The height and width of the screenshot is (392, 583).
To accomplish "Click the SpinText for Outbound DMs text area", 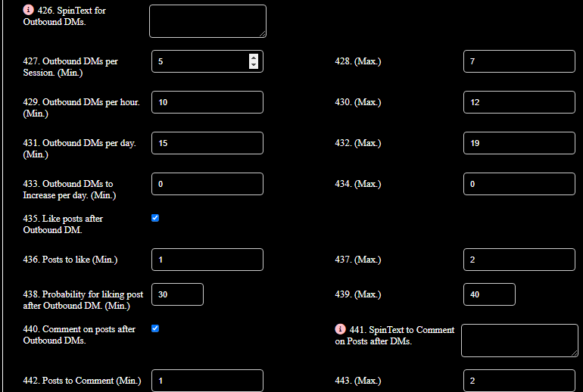I will 208,21.
